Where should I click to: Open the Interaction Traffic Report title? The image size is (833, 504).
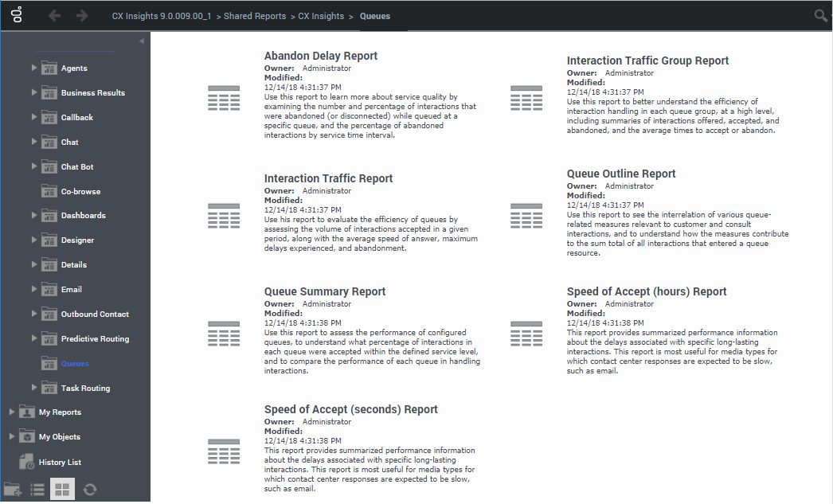pyautogui.click(x=328, y=178)
